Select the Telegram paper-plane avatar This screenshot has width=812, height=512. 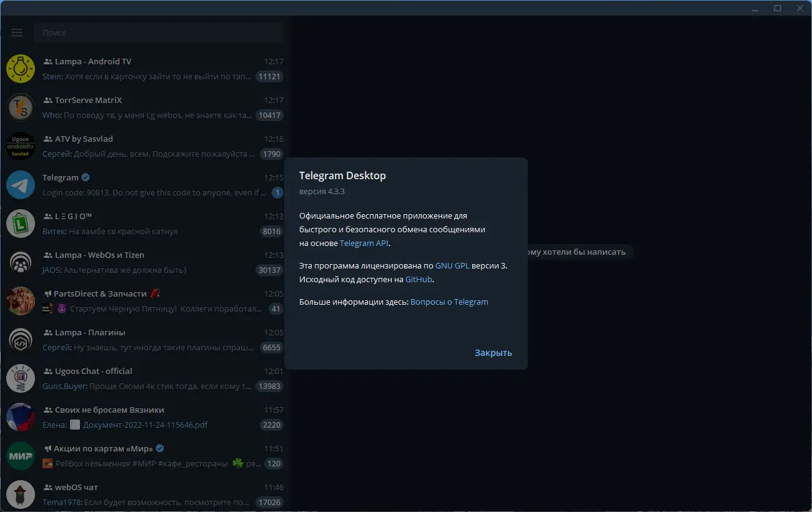coord(21,185)
